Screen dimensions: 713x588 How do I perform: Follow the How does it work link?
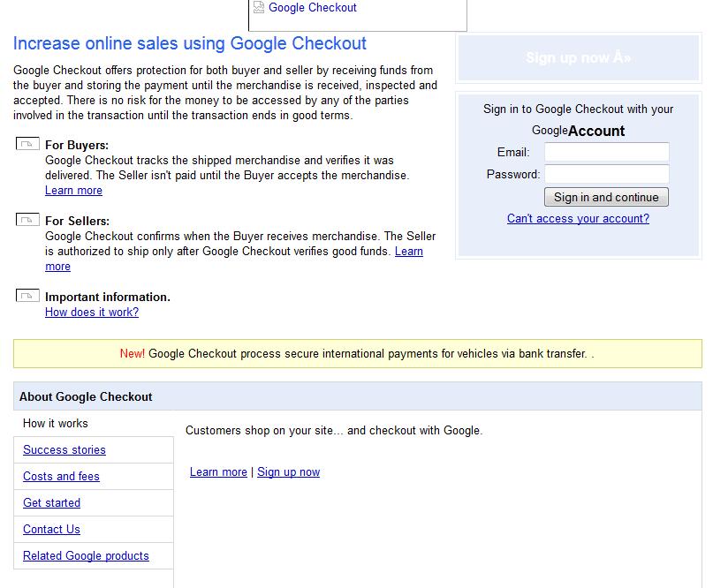91,312
